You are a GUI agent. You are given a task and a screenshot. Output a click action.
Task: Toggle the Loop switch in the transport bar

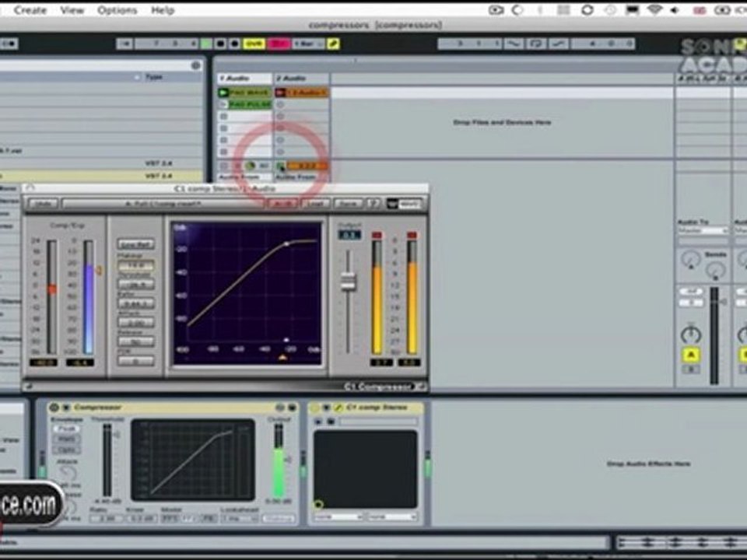(536, 44)
